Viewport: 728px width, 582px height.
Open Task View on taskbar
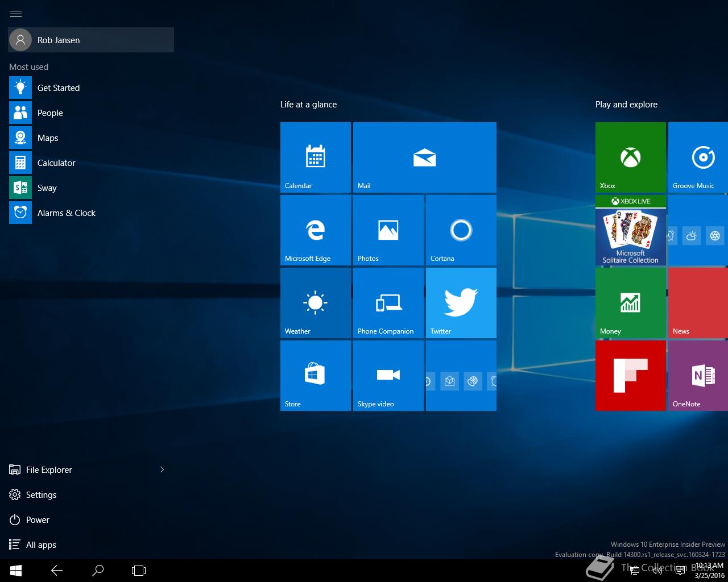139,571
